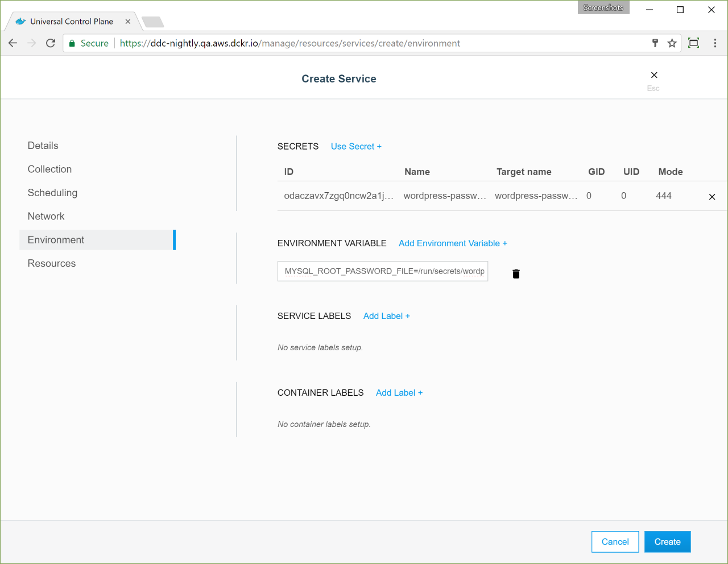Open the Details section

(x=43, y=146)
